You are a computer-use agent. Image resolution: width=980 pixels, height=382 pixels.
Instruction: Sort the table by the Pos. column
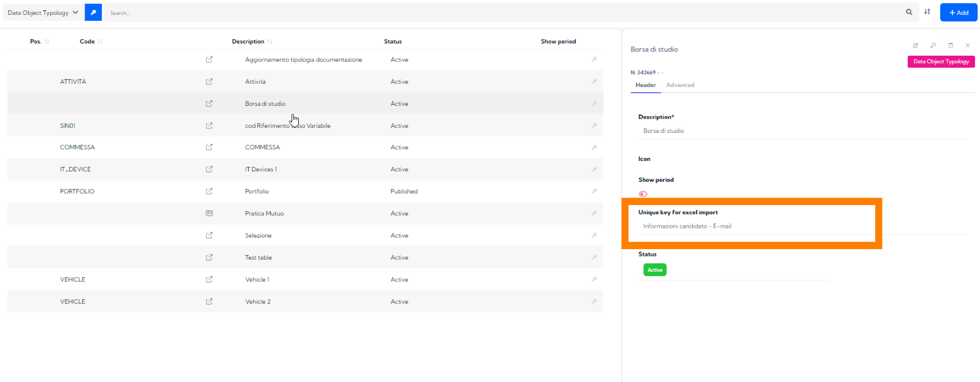tap(39, 42)
